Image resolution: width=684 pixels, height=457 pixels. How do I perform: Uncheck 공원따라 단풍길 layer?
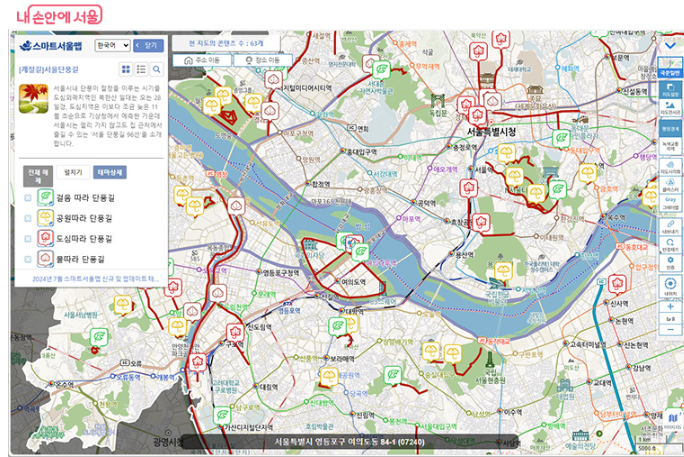tap(28, 218)
